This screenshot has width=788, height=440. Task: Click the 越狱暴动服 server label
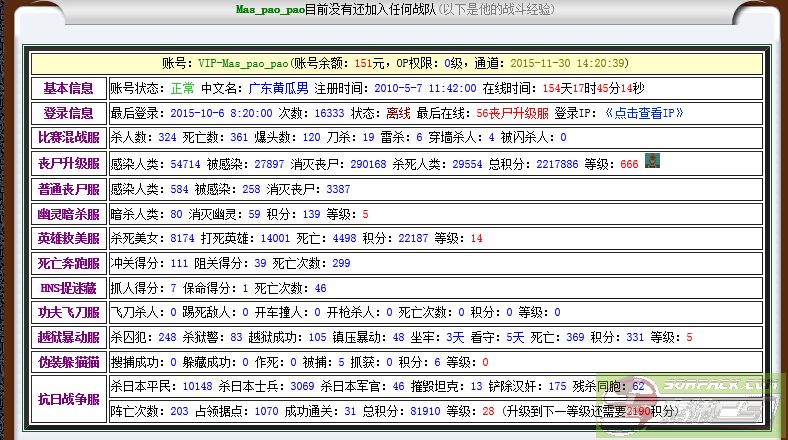(68, 337)
